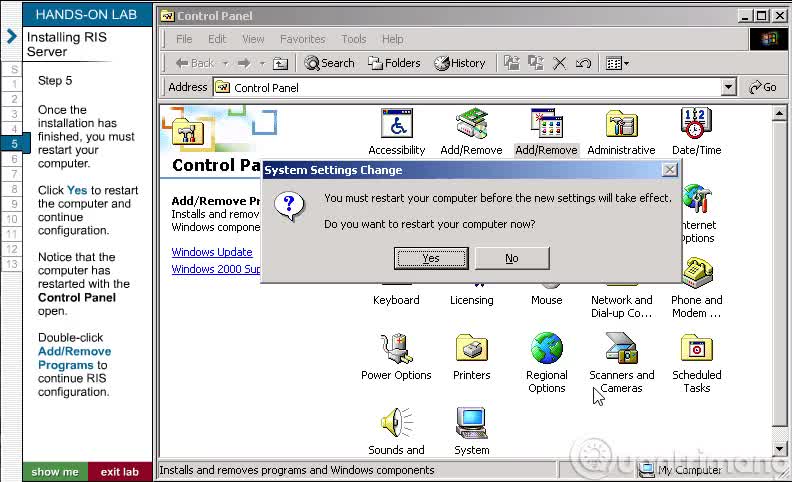Jump to lab step 6
The height and width of the screenshot is (482, 792).
14,159
